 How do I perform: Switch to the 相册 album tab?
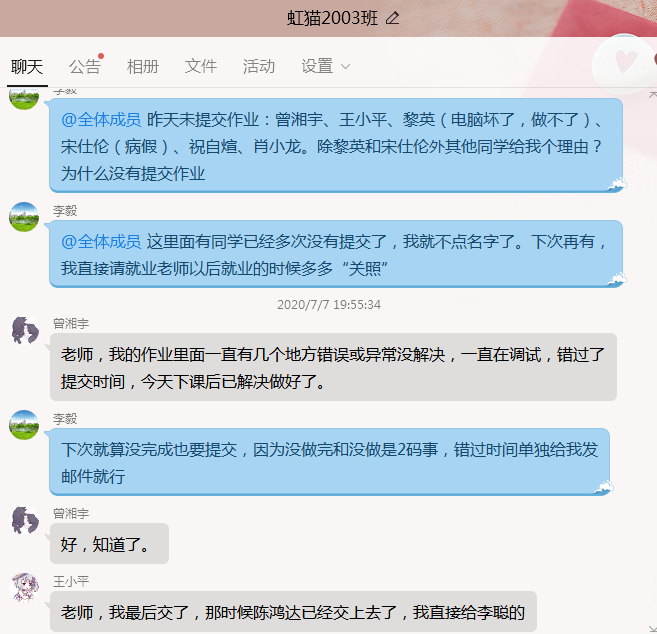[x=143, y=66]
